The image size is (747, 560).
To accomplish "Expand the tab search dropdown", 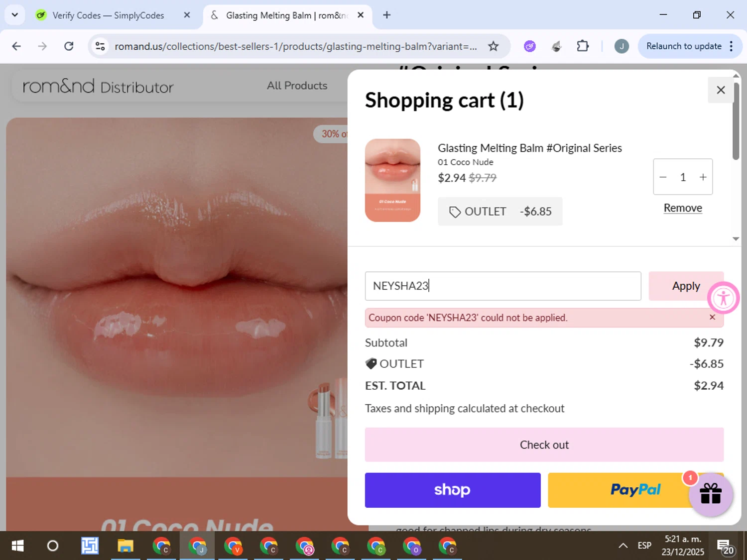I will coord(15,15).
